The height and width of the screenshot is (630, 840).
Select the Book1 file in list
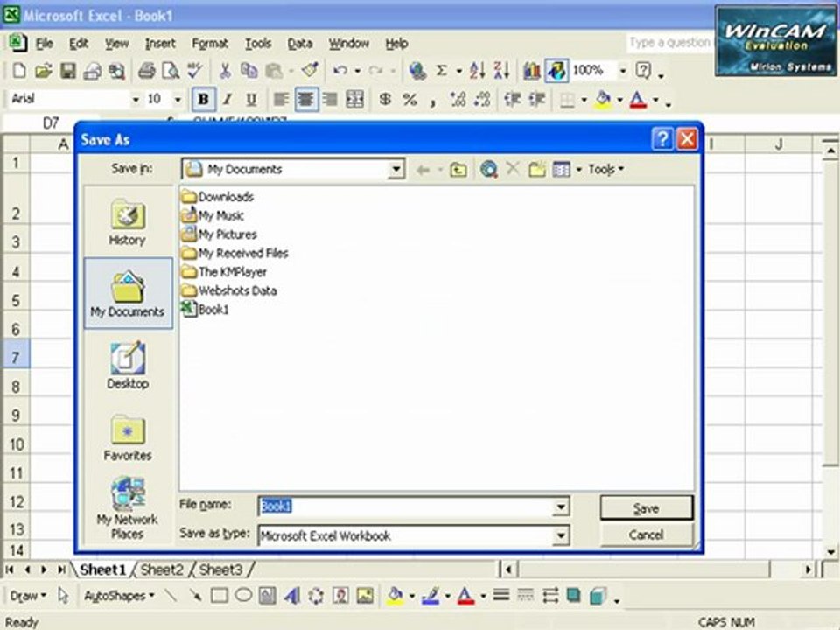coord(206,310)
